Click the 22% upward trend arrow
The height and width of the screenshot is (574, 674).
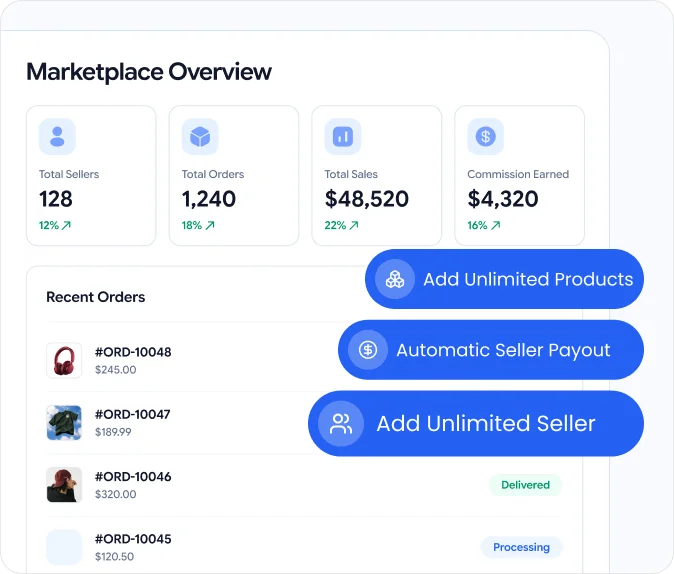point(354,225)
